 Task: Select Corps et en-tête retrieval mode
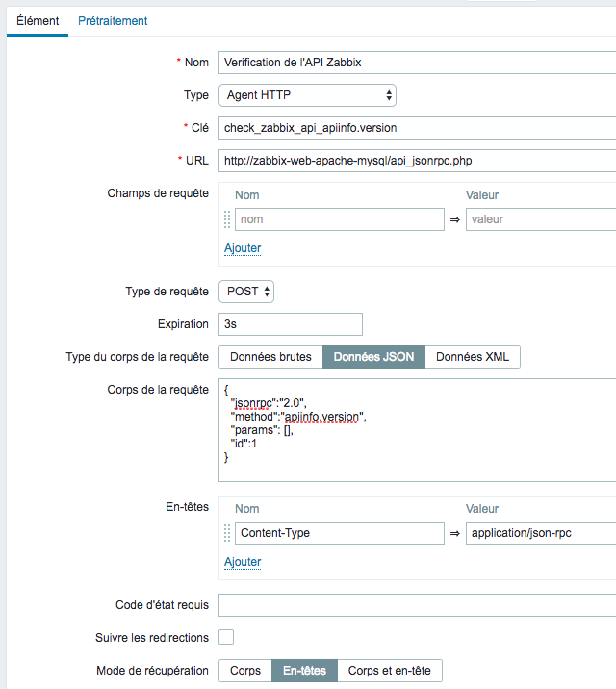[390, 671]
